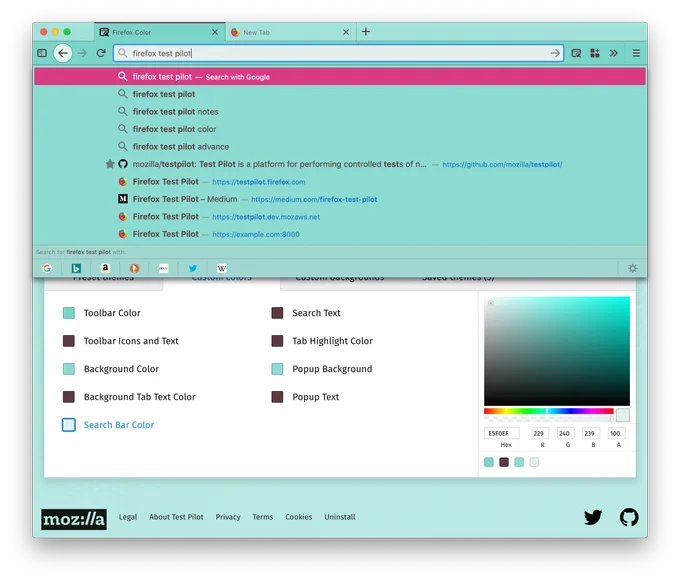Expand the toolbar overflow chevron

point(613,53)
